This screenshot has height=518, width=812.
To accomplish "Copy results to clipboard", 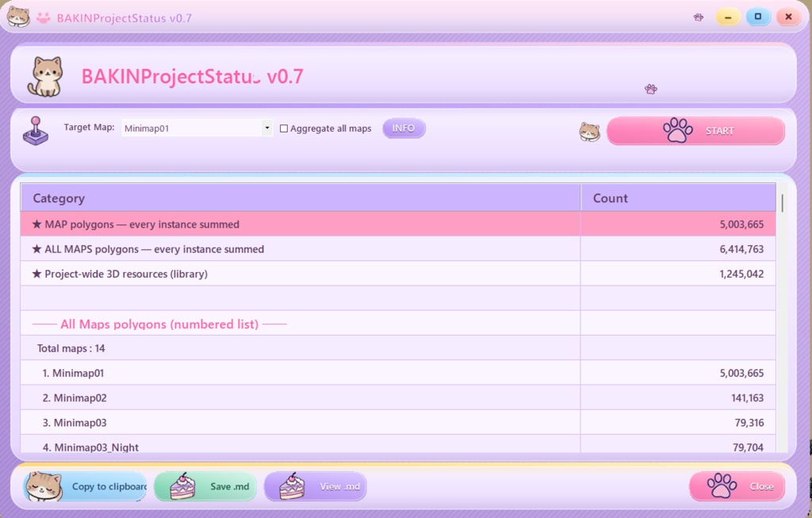I will point(85,486).
